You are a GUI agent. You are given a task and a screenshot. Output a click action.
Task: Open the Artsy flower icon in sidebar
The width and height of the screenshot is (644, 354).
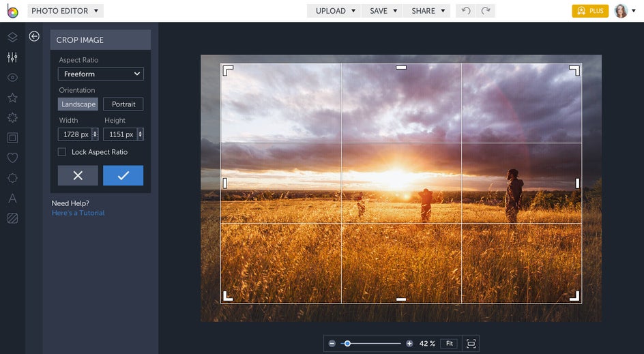12,117
